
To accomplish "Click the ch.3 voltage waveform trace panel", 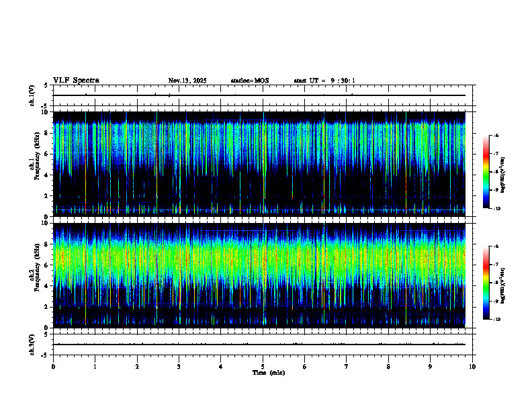I will (x=263, y=345).
